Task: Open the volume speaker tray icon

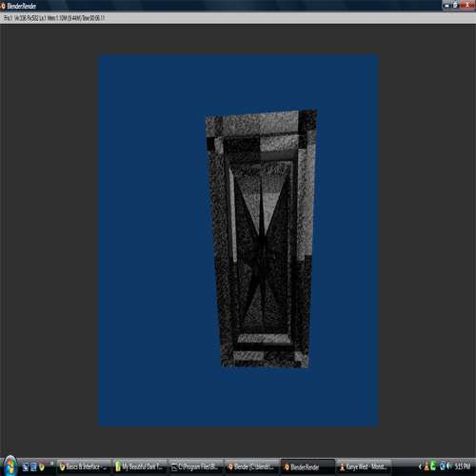Action: point(449,466)
